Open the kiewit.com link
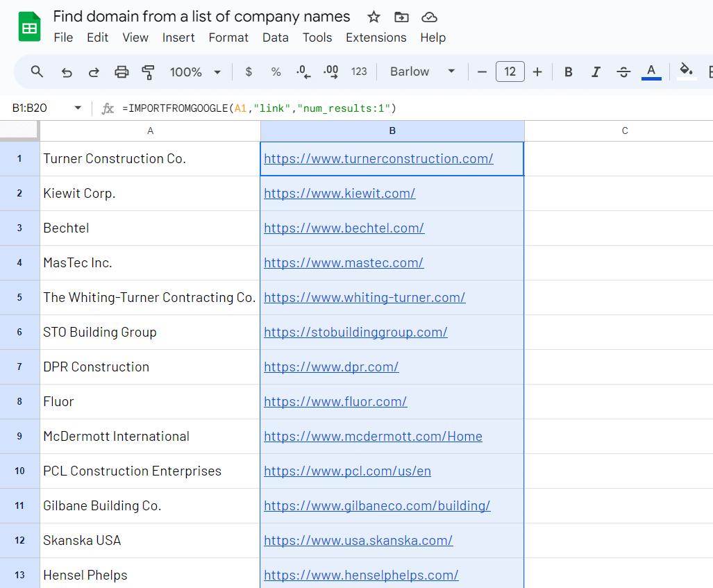 click(339, 194)
